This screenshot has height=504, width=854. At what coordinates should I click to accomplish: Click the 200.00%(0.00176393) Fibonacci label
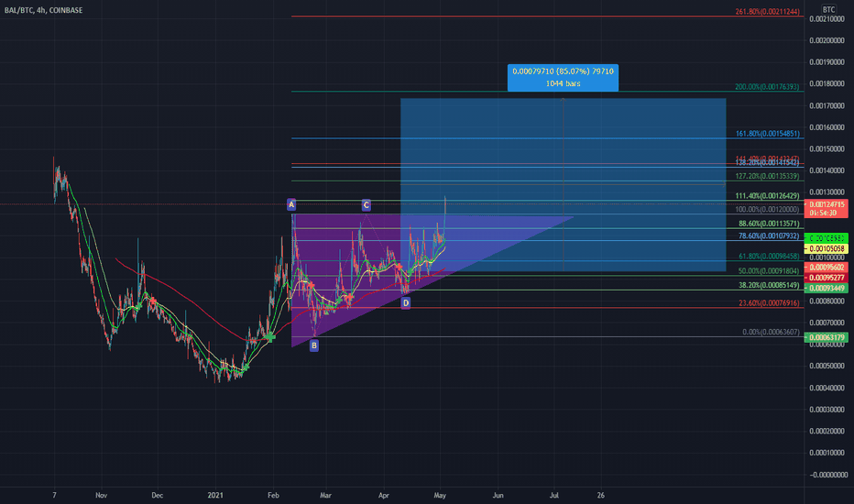tap(767, 87)
